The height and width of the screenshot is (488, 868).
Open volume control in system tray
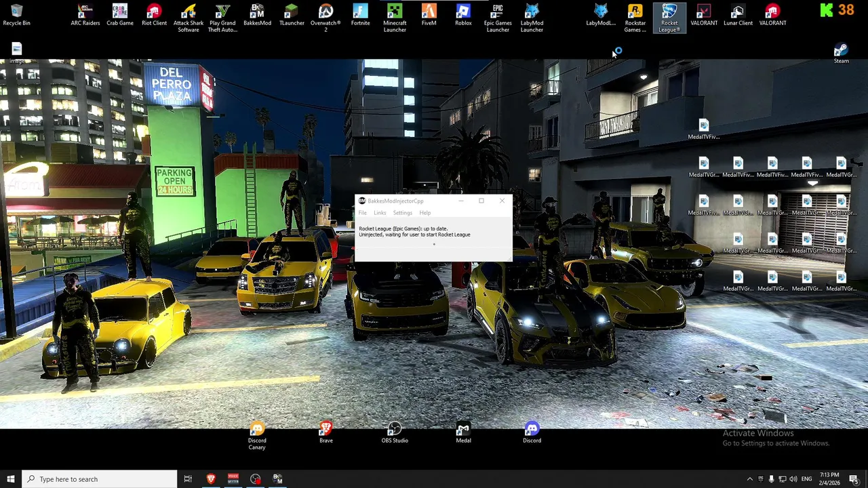click(x=793, y=479)
